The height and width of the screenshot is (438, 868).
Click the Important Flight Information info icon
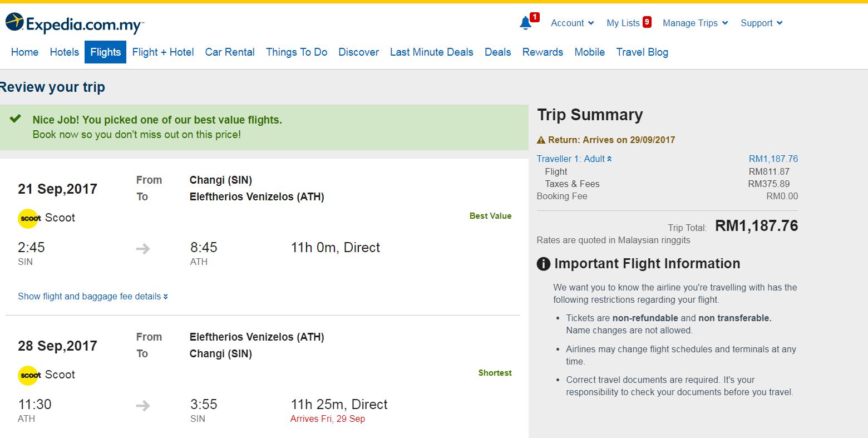click(543, 264)
